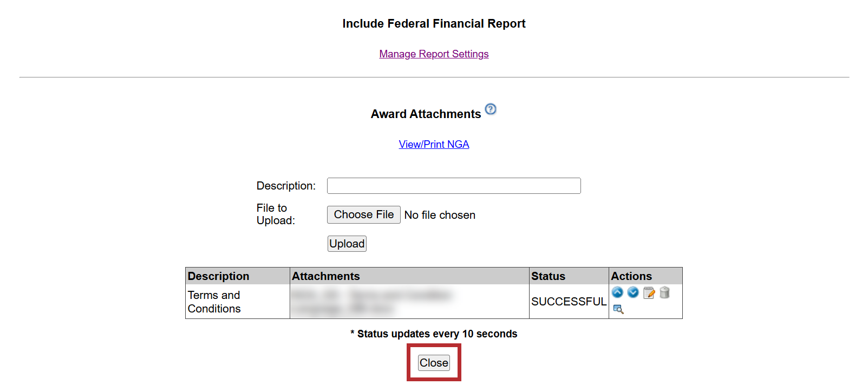Preview the attachment with the magnifier icon

pos(618,309)
